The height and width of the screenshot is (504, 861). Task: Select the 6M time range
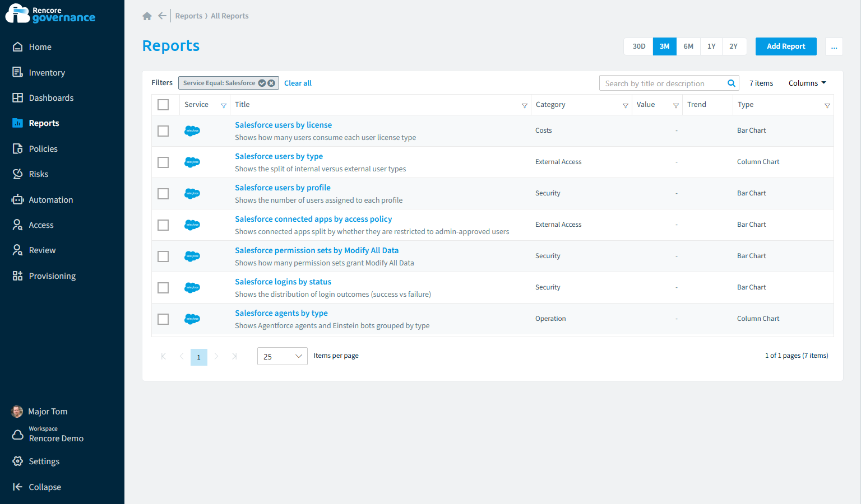click(x=688, y=46)
